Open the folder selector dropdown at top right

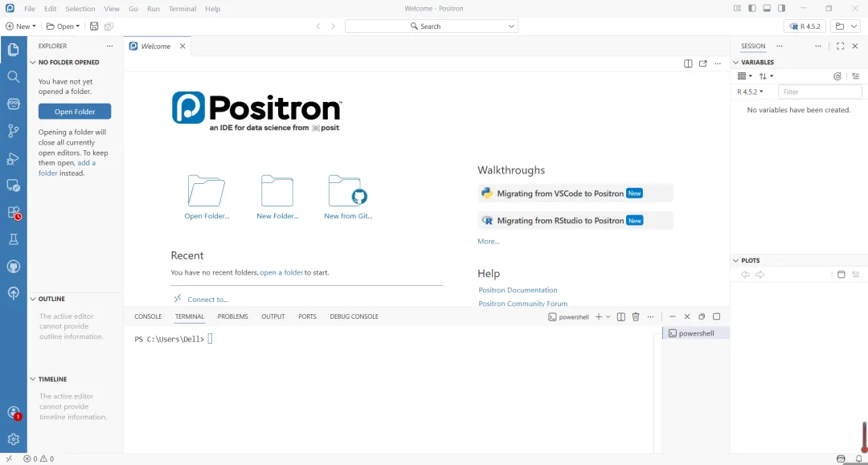tap(845, 26)
